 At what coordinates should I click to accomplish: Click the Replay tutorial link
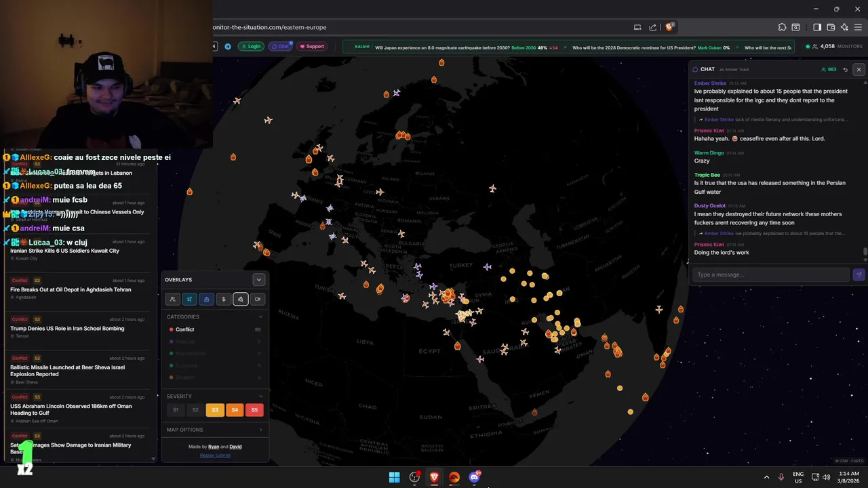[215, 455]
